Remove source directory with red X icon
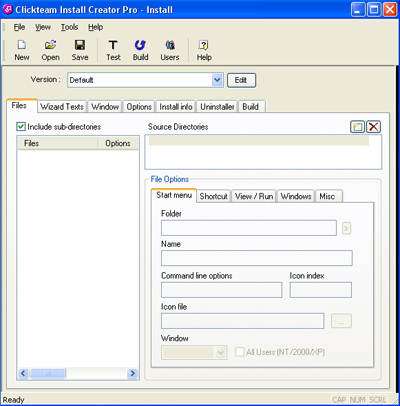 [374, 127]
